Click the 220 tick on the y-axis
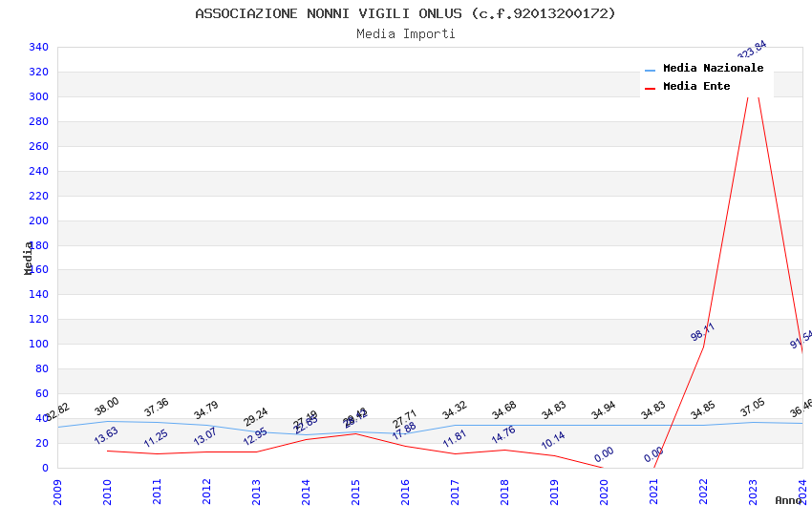The height and width of the screenshot is (525, 812). (39, 196)
